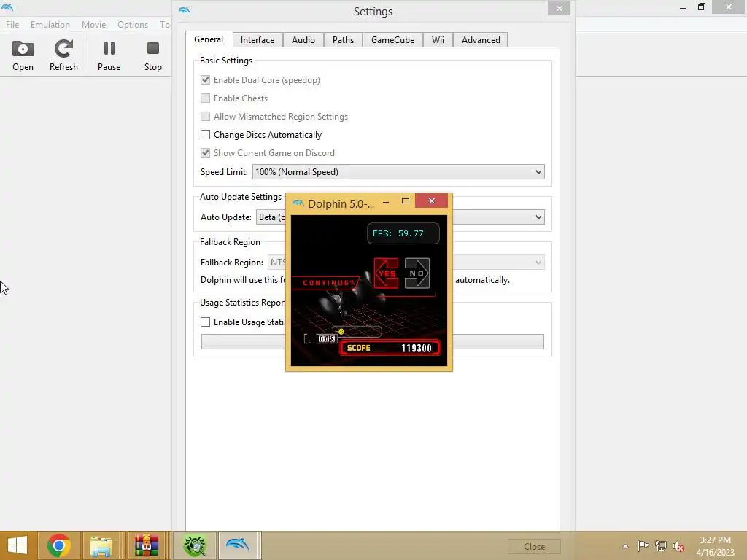Switch to Dolphin in the taskbar
Viewport: 747px width, 560px height.
pyautogui.click(x=239, y=545)
